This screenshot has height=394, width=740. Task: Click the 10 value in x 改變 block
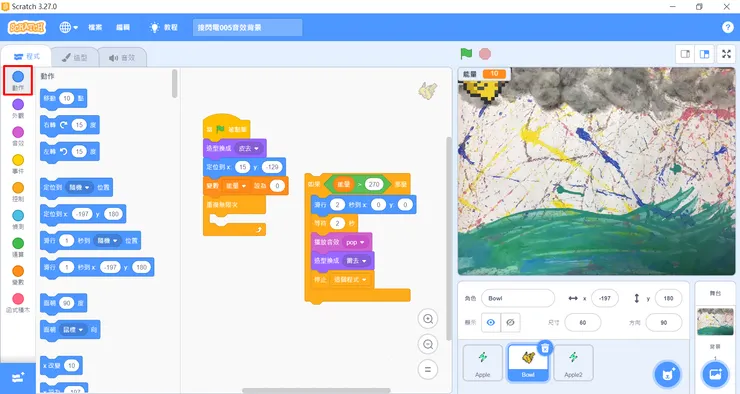pyautogui.click(x=72, y=366)
